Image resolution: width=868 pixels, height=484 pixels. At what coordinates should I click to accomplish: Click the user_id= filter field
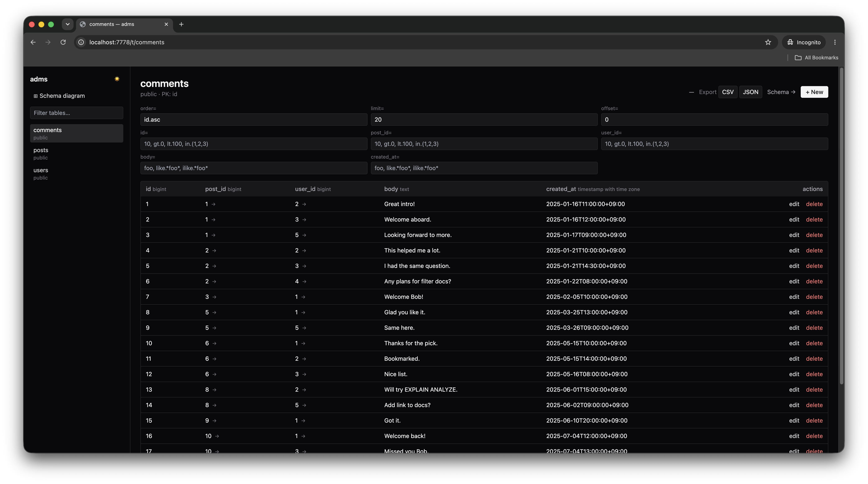tap(714, 144)
